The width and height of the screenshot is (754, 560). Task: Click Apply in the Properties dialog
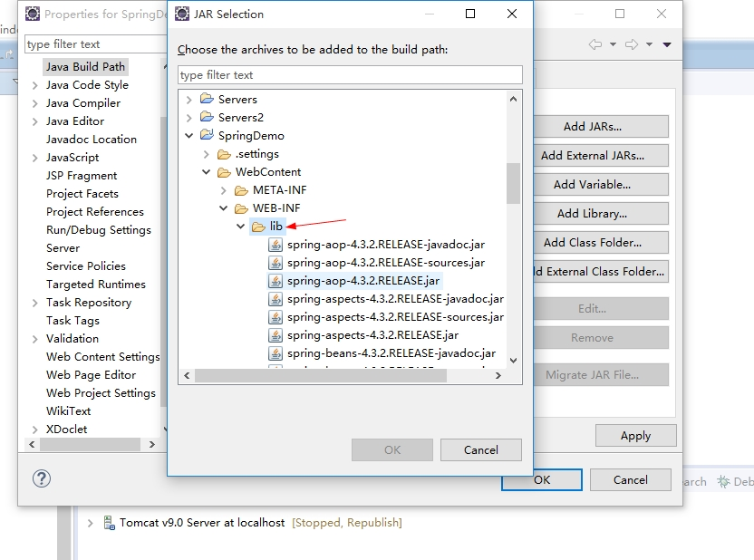pos(635,436)
